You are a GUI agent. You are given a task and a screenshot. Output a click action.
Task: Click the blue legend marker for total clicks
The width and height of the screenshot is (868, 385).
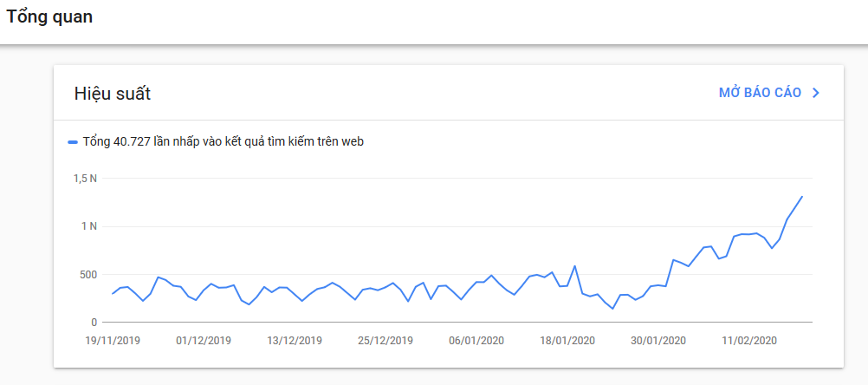[x=73, y=142]
